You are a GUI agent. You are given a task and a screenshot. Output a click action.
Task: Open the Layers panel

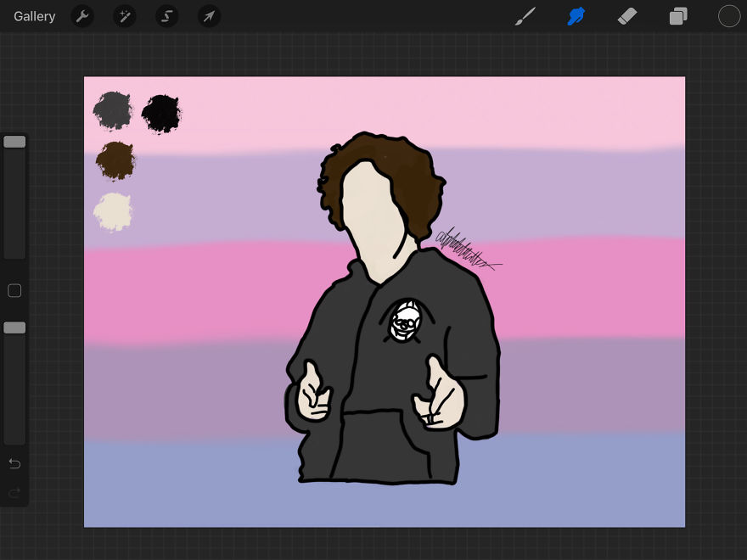(x=677, y=15)
